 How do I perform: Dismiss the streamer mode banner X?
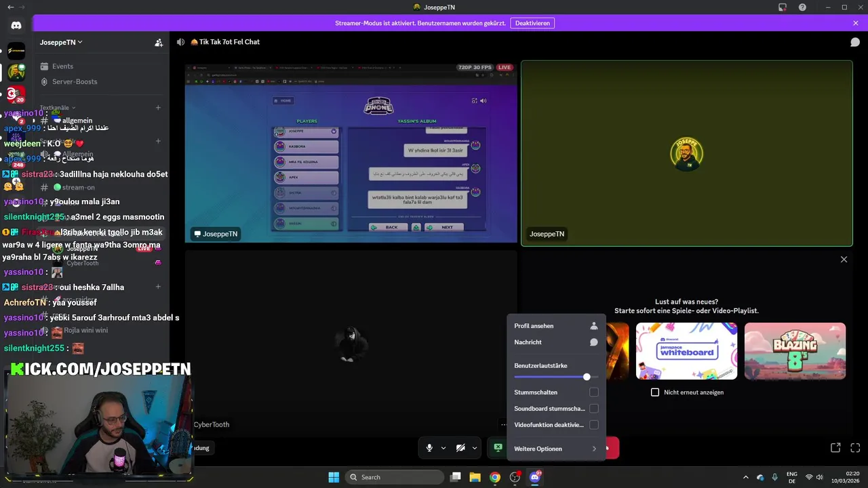click(x=856, y=23)
